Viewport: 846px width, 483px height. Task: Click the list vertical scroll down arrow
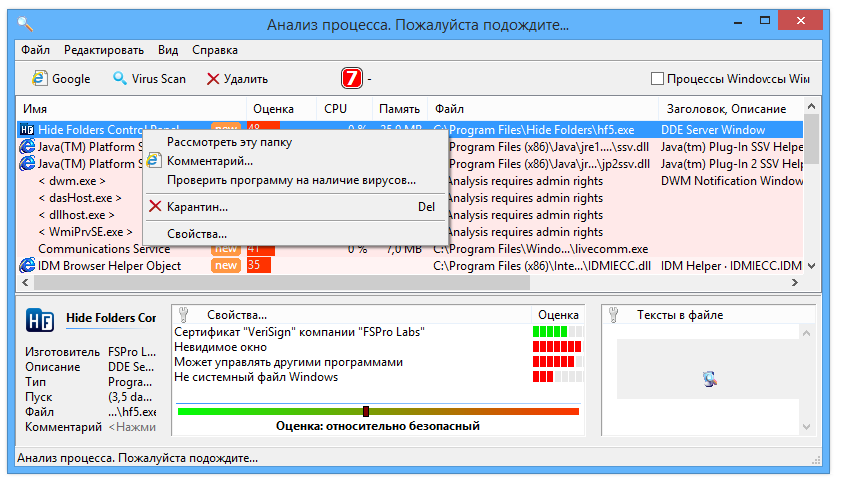(x=811, y=266)
